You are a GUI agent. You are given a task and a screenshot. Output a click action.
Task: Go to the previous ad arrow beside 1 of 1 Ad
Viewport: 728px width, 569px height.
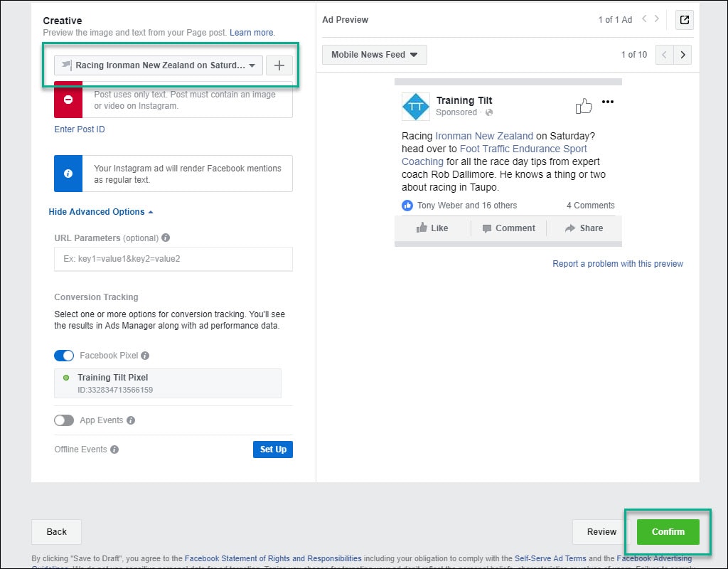pyautogui.click(x=644, y=19)
